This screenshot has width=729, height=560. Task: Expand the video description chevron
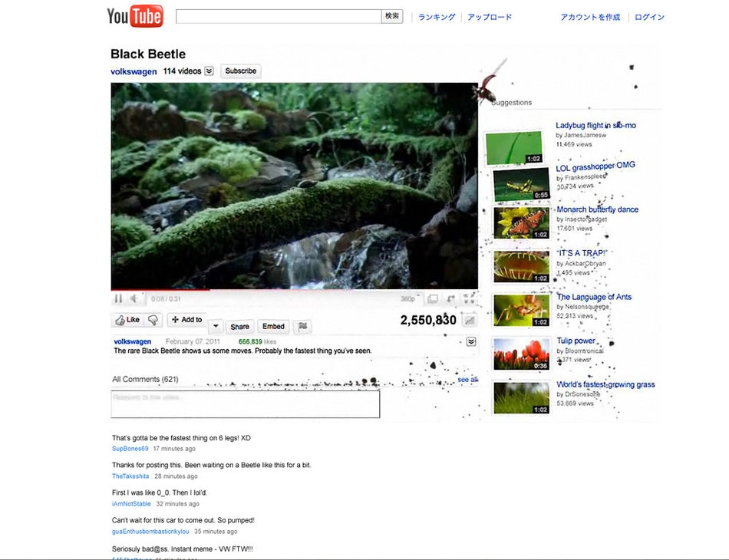click(471, 342)
